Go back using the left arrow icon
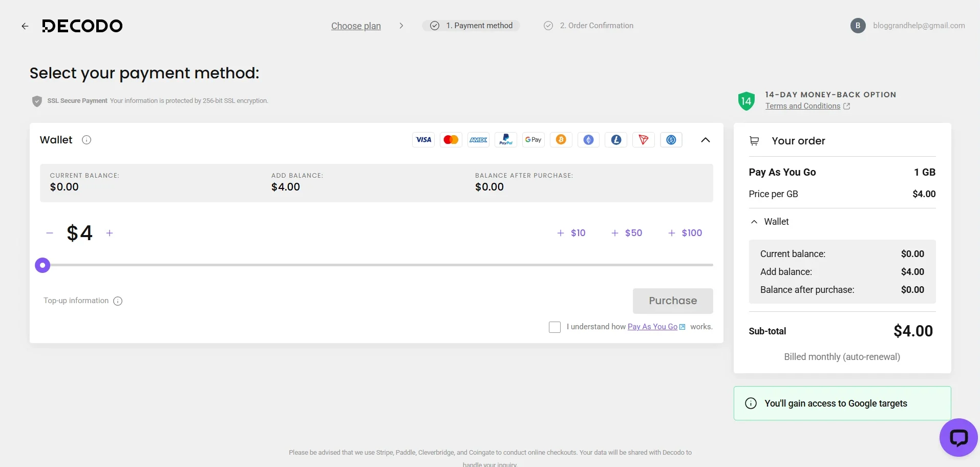This screenshot has height=467, width=980. 25,26
